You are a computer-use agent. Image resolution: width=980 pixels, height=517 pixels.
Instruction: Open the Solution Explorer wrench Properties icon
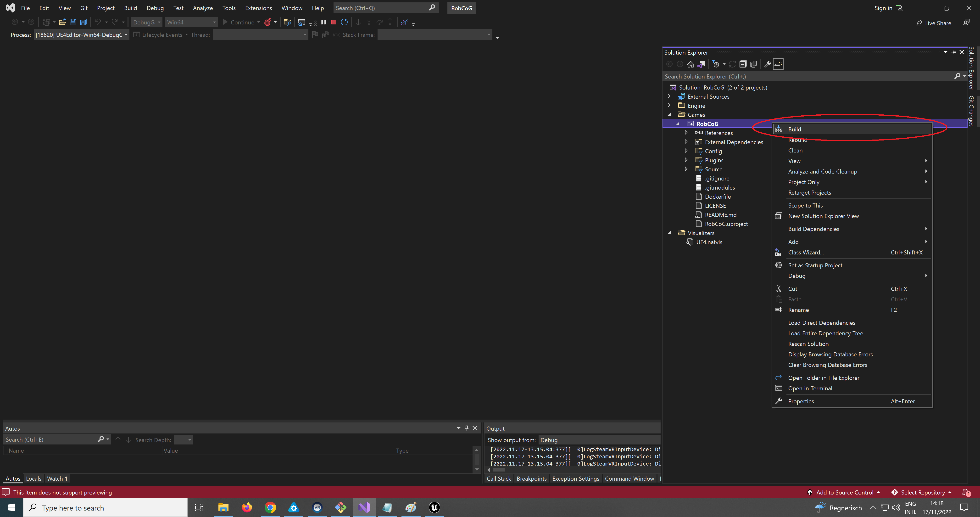pyautogui.click(x=767, y=64)
